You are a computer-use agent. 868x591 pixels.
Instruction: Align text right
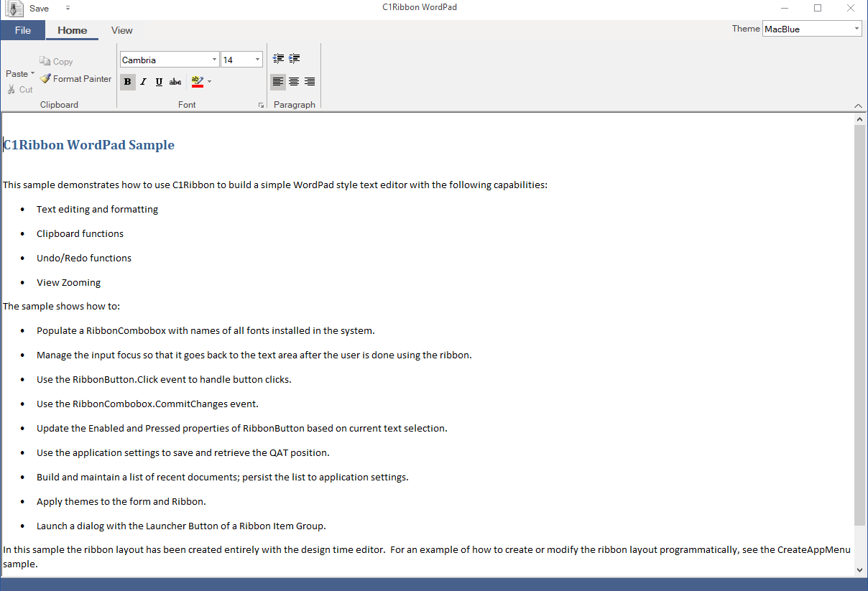[310, 82]
